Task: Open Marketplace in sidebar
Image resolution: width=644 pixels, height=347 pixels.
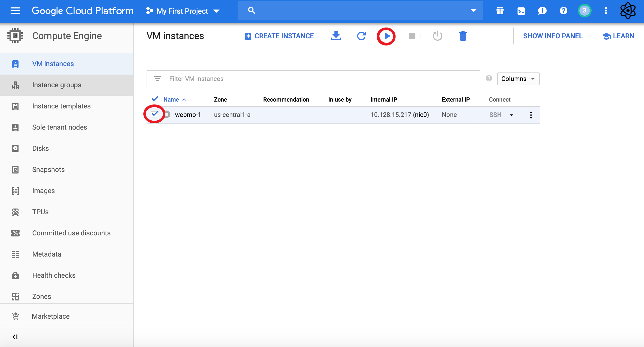Action: 67,316
